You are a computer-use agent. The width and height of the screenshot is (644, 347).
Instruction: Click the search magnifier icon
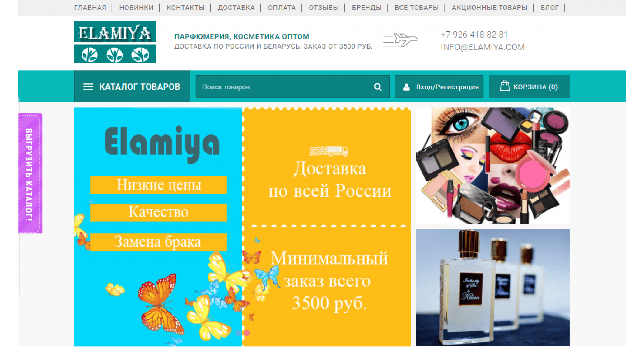click(377, 87)
